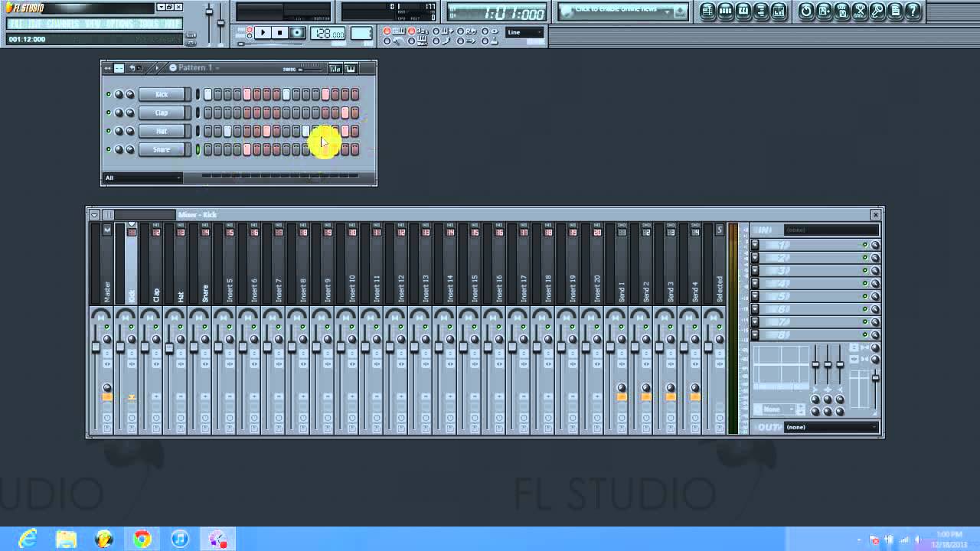Open the Pattern 1 selector dropdown
Screen dimensions: 980x551
[x=194, y=67]
